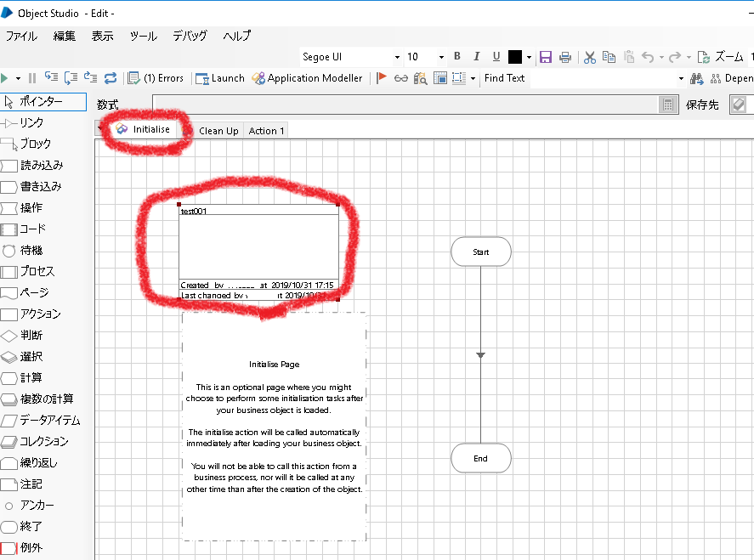Select the リンク tool
Screen dimensions: 754x560
point(23,123)
